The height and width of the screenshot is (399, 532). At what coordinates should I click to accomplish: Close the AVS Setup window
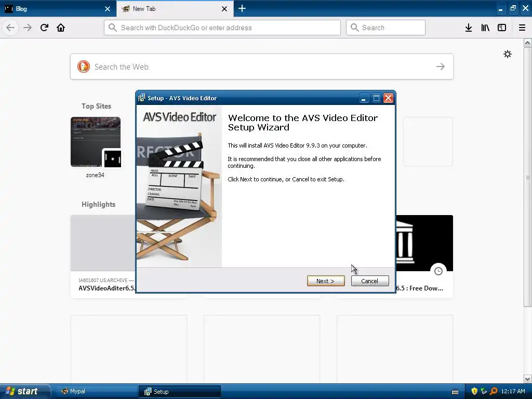click(388, 98)
